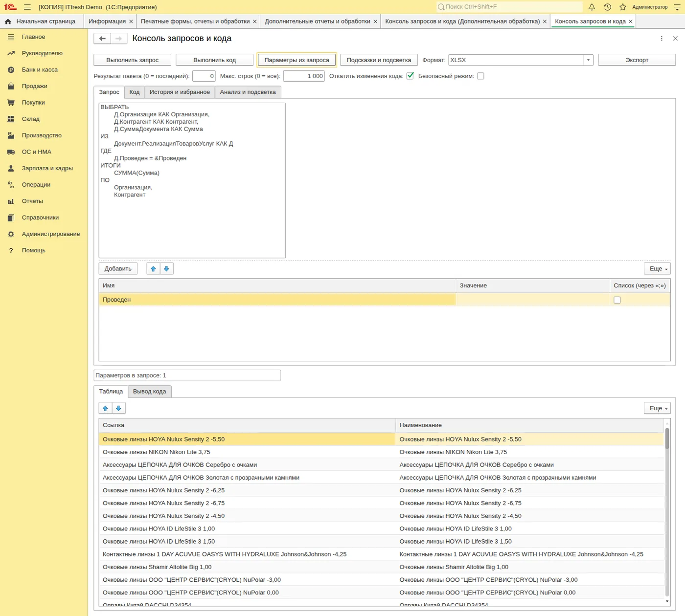Open the Начальная страница tab
Viewport: 685px width, 616px height.
(x=41, y=22)
